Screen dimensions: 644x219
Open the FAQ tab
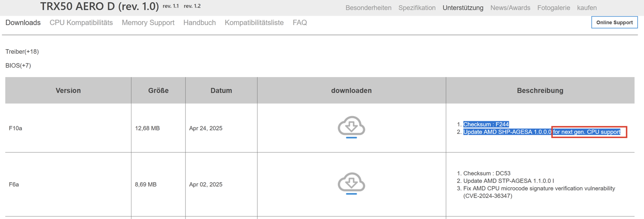(300, 23)
